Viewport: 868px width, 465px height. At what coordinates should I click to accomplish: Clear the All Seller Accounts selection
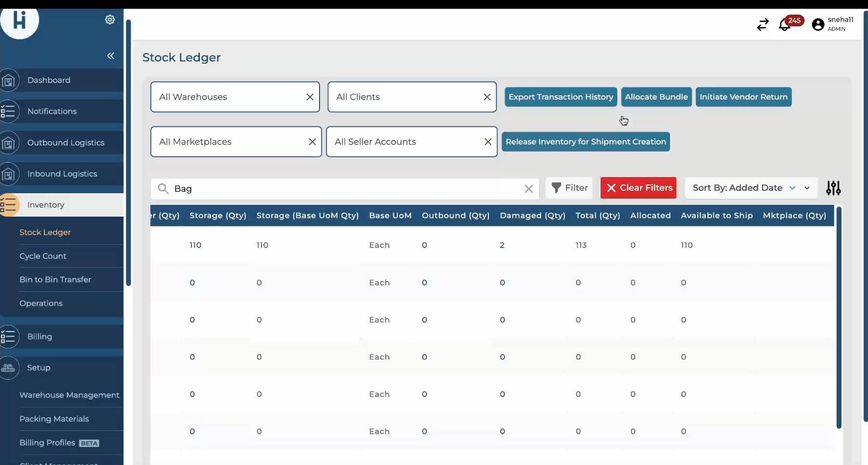point(487,142)
